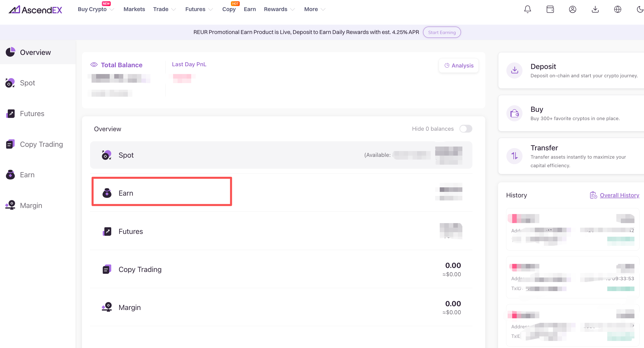Click the Start Earning button
The height and width of the screenshot is (348, 644).
click(442, 32)
